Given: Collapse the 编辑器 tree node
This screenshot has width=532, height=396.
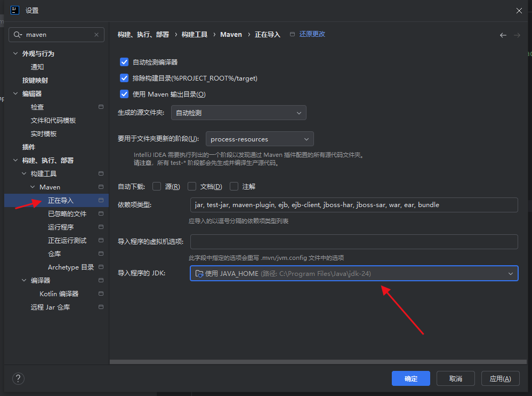Looking at the screenshot, I should tap(15, 93).
